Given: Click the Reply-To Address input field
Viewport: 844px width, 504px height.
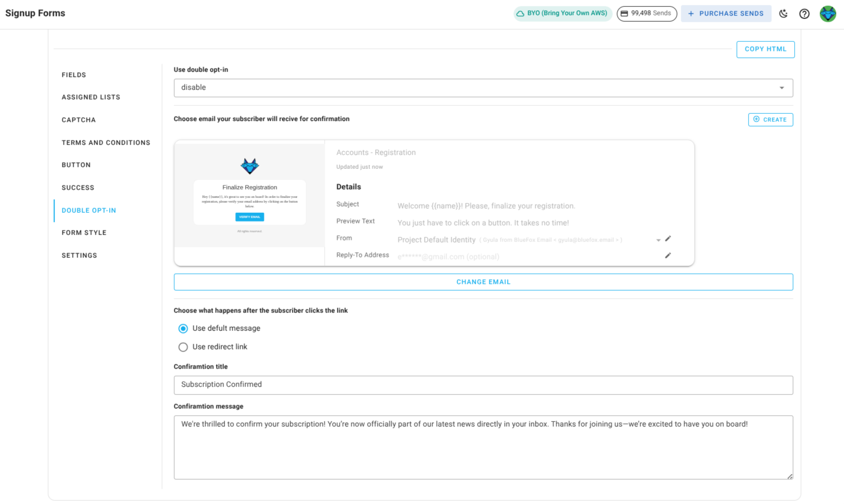Looking at the screenshot, I should (x=527, y=257).
